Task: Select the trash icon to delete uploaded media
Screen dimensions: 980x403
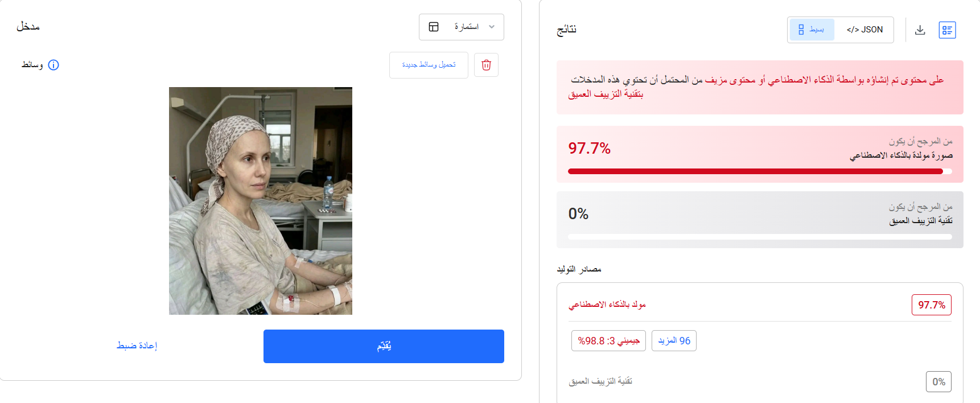Action: tap(486, 65)
